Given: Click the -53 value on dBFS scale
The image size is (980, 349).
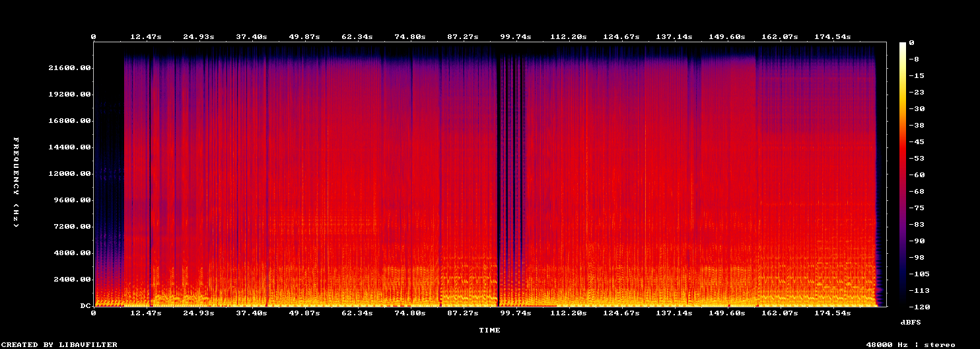Looking at the screenshot, I should 917,159.
